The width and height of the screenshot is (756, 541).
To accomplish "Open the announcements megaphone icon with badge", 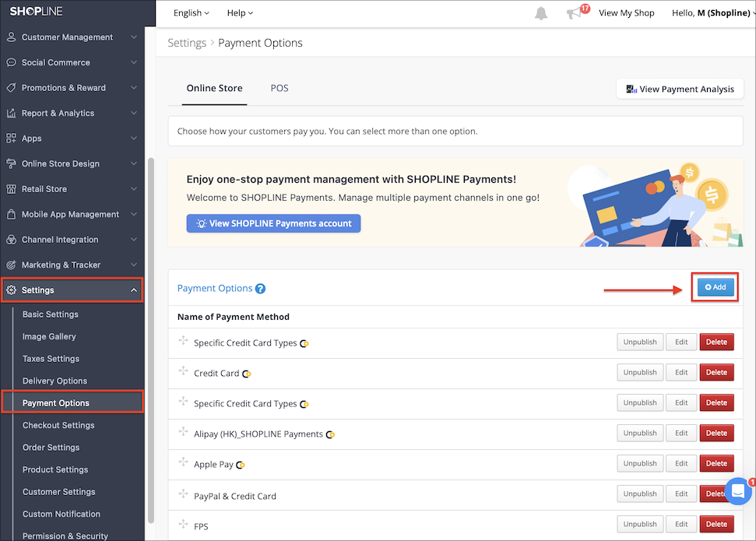I will (x=575, y=12).
